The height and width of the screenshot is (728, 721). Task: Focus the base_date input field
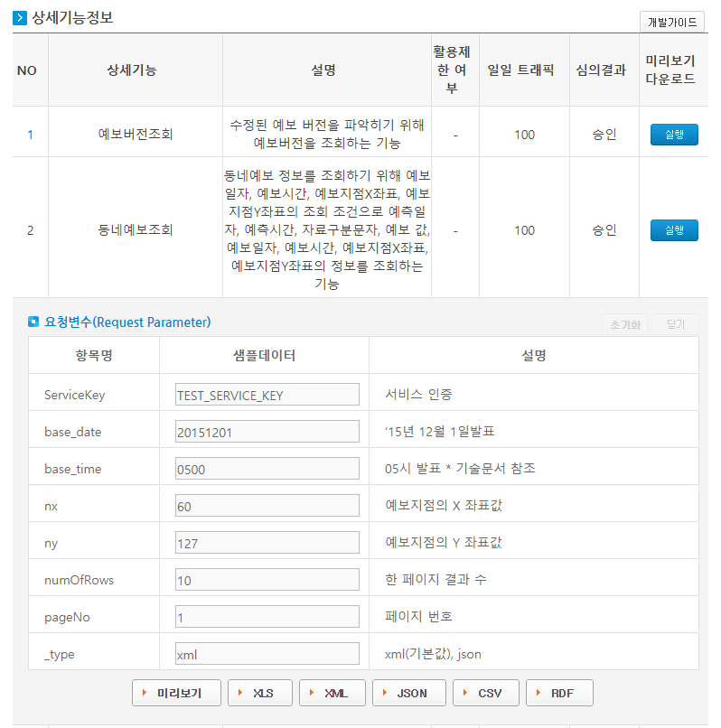point(267,432)
